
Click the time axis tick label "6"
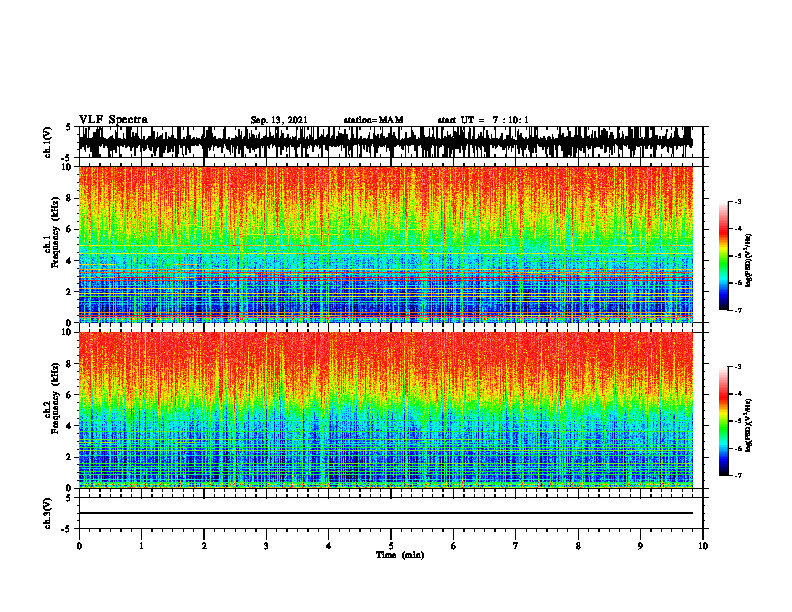(454, 546)
